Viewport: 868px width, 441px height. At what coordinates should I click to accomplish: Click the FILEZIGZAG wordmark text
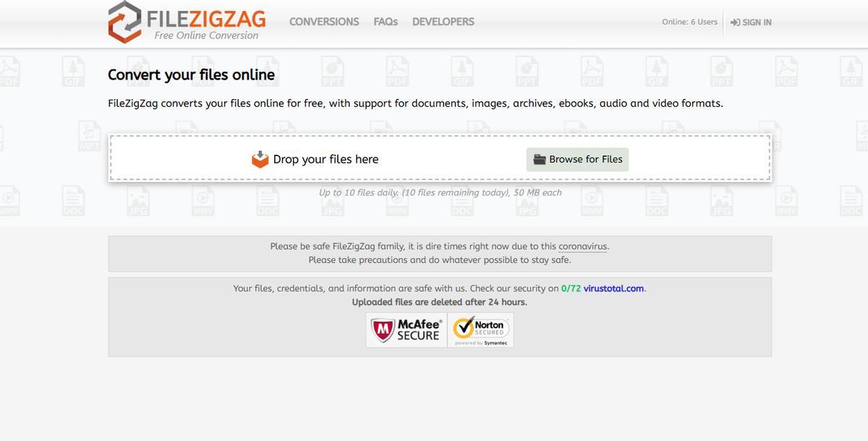coord(206,17)
